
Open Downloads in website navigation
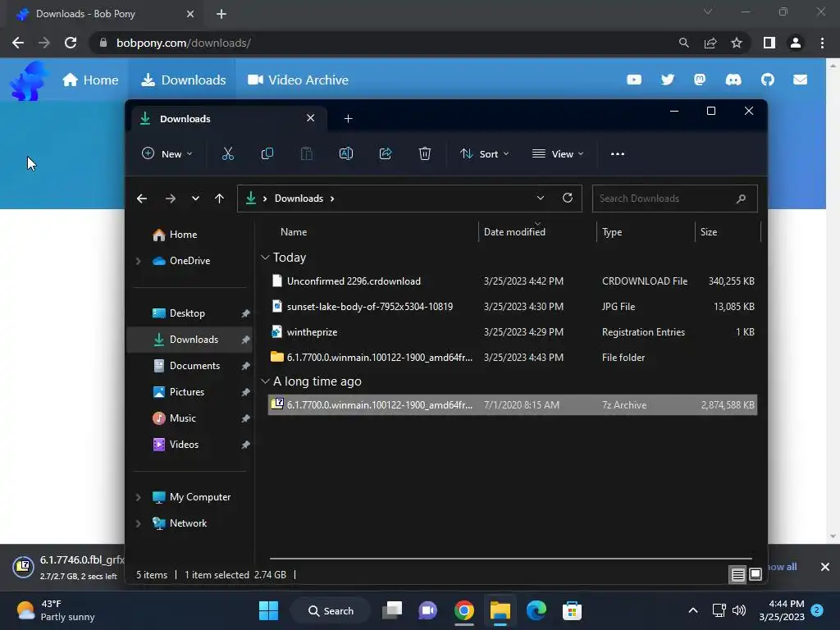click(x=183, y=80)
